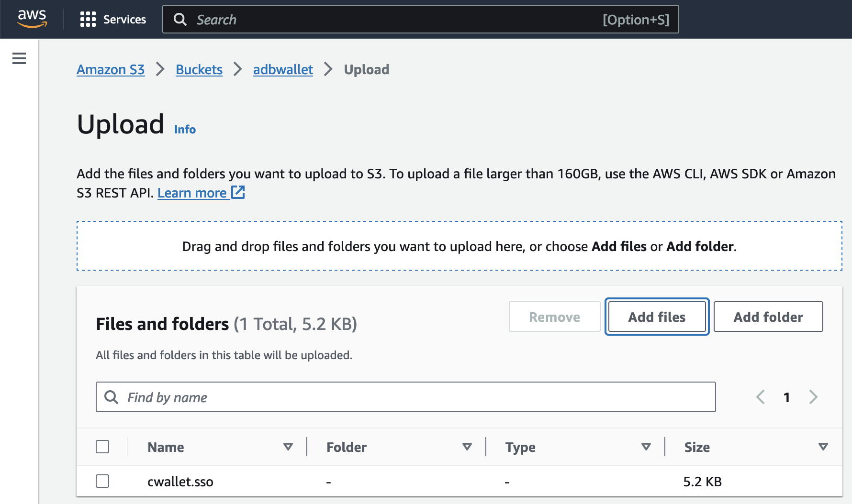The height and width of the screenshot is (504, 852).
Task: Open the Services grid menu
Action: pyautogui.click(x=88, y=19)
